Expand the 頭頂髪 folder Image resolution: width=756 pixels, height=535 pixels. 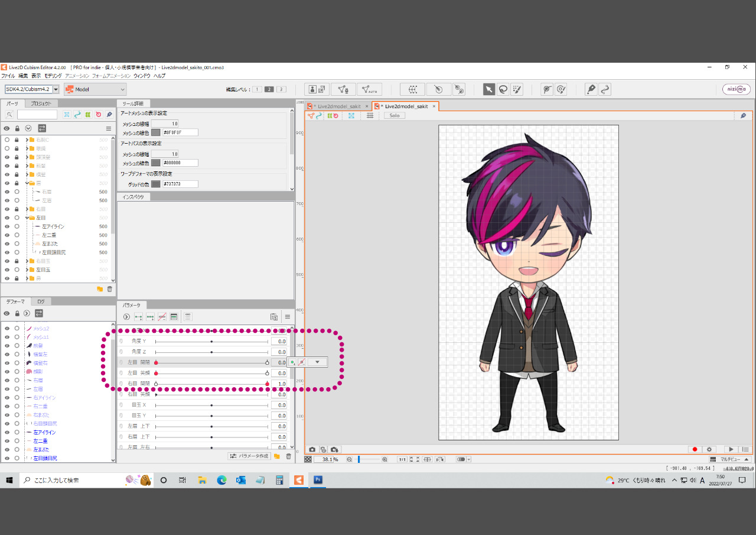pyautogui.click(x=27, y=157)
